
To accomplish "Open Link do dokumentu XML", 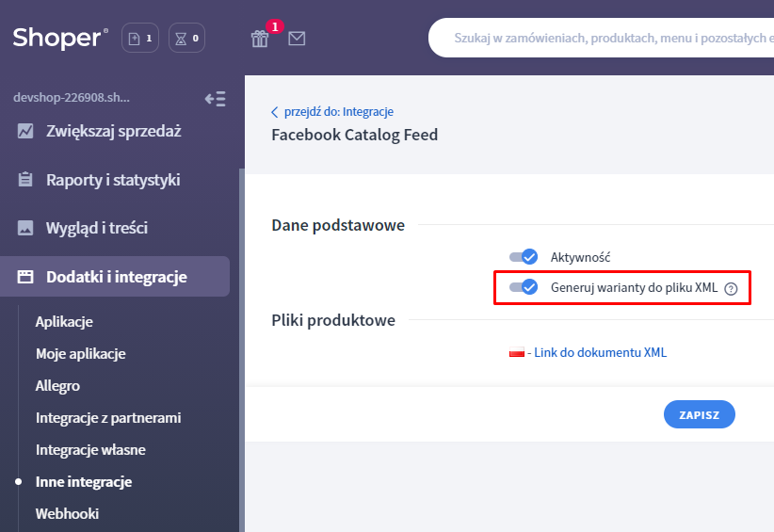I will 600,353.
